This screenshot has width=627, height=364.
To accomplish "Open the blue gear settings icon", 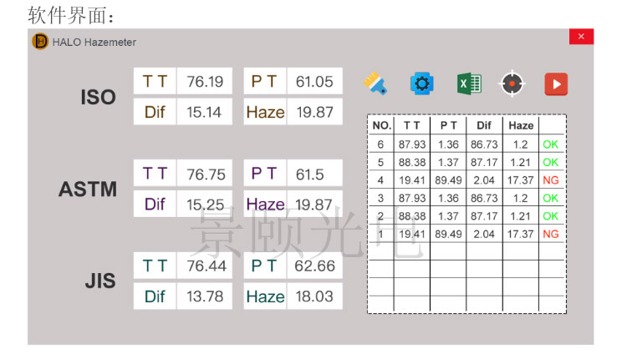I will point(422,83).
